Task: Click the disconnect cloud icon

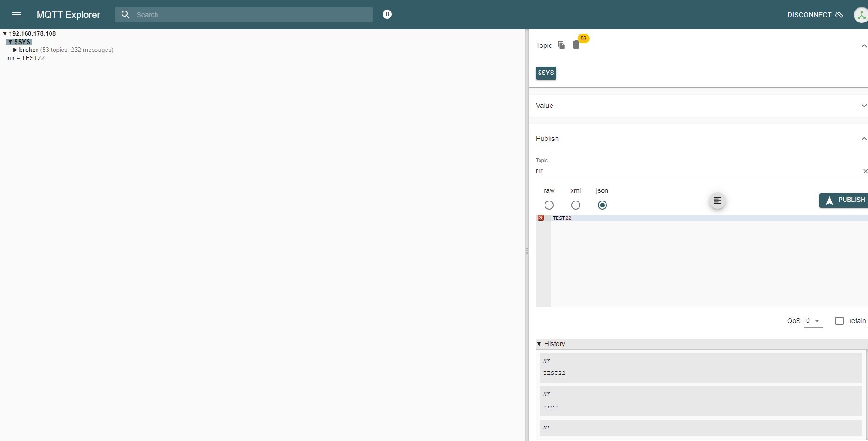Action: 839,15
